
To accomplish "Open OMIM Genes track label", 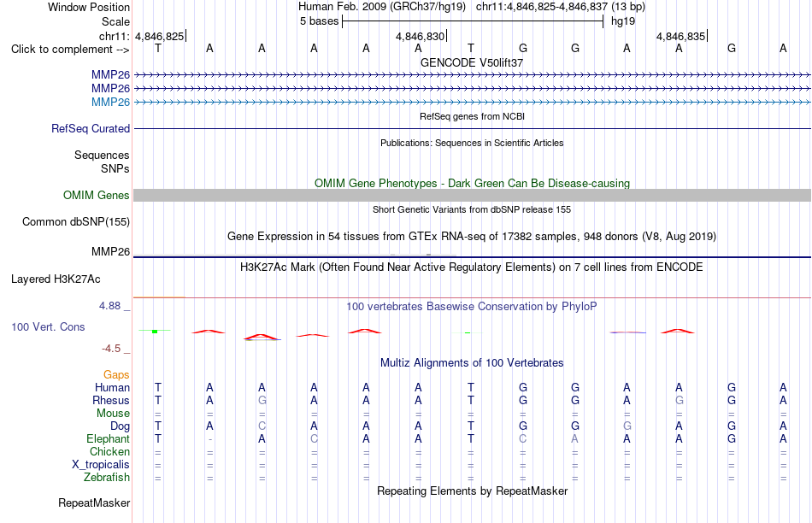I will click(97, 195).
